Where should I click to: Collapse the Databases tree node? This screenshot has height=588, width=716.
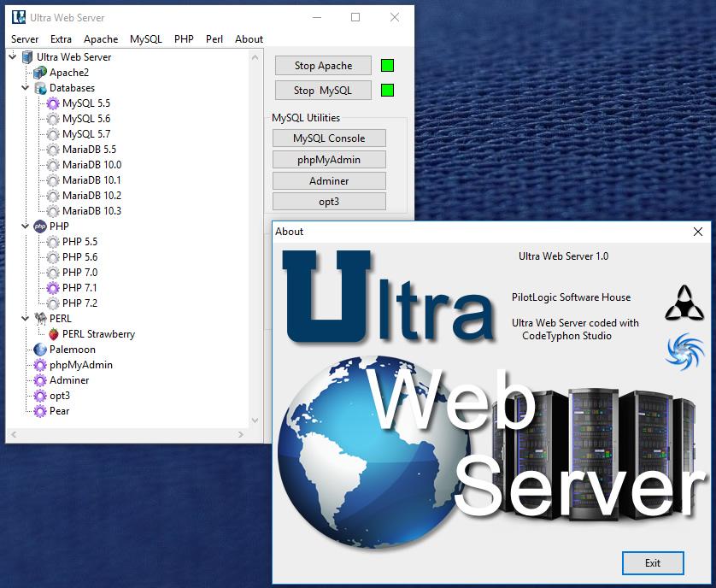[x=25, y=87]
